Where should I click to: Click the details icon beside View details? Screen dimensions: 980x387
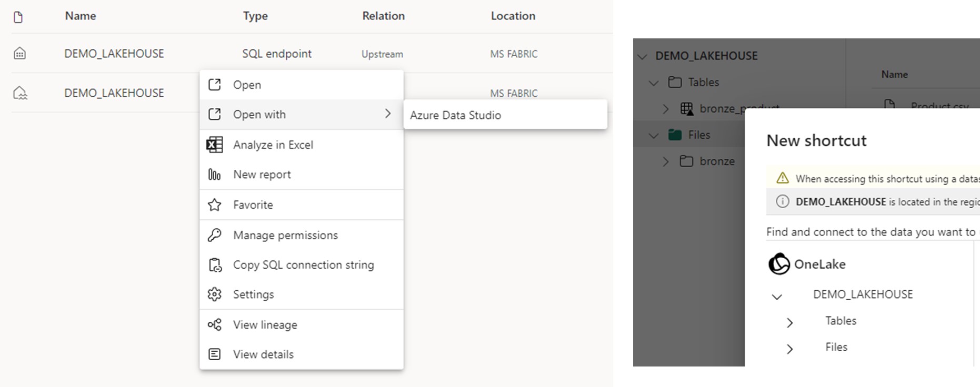click(214, 354)
